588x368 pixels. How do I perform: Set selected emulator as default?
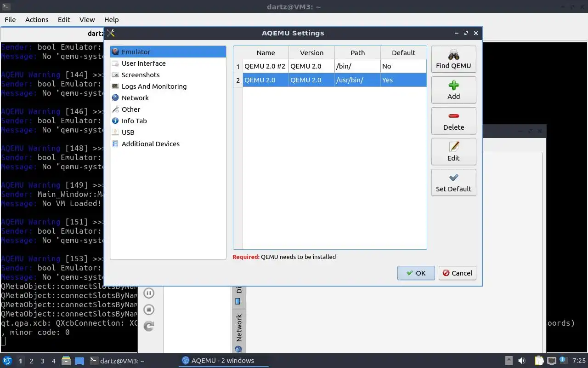click(453, 183)
